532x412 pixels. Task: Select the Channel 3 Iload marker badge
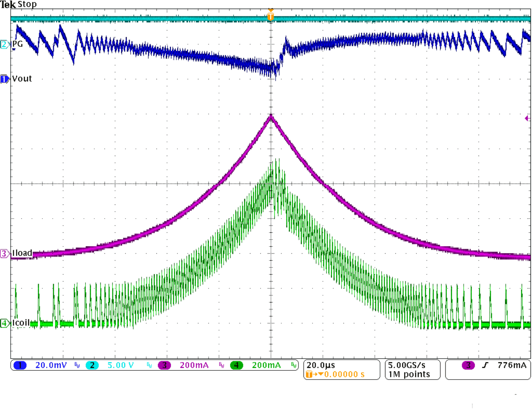click(x=4, y=253)
